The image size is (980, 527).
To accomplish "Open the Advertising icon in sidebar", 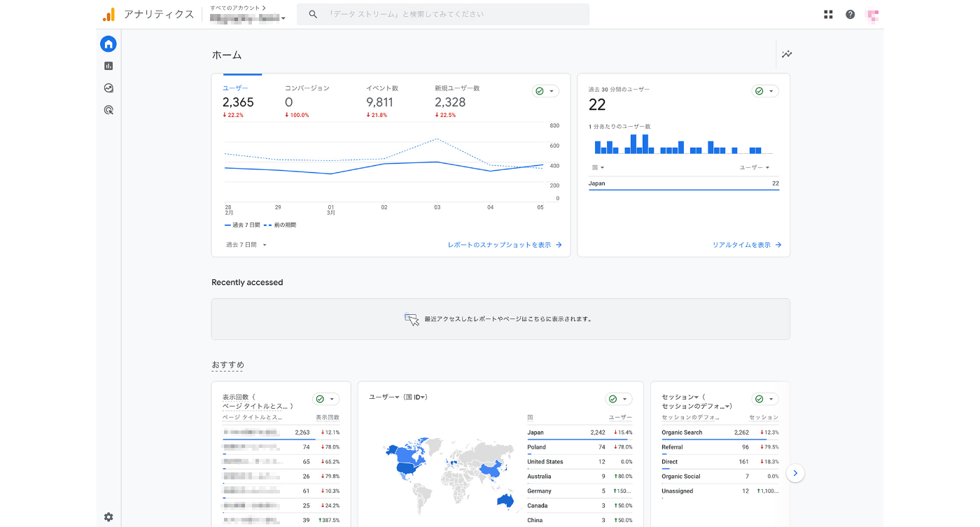I will point(108,110).
